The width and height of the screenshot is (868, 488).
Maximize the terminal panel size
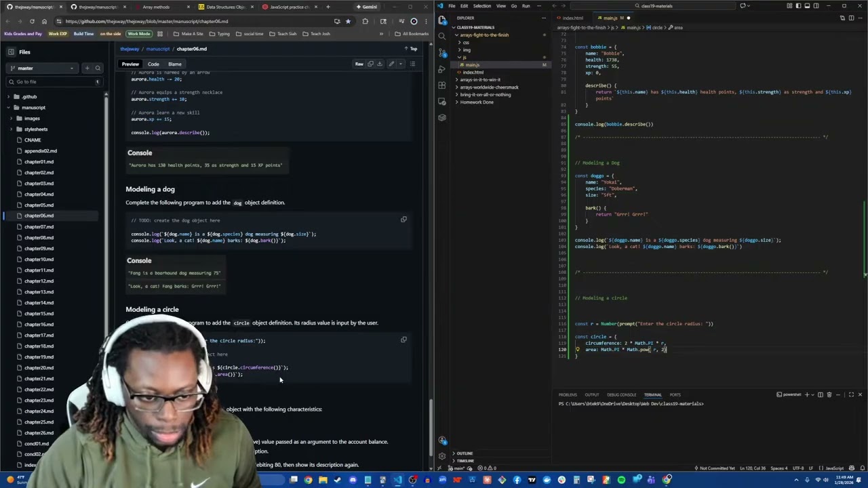click(x=851, y=394)
